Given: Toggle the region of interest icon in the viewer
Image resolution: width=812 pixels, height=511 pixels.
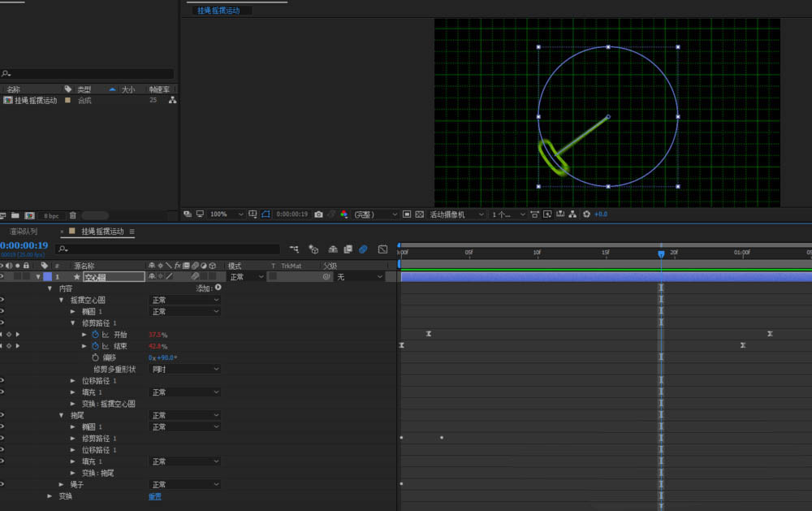Looking at the screenshot, I should click(265, 214).
